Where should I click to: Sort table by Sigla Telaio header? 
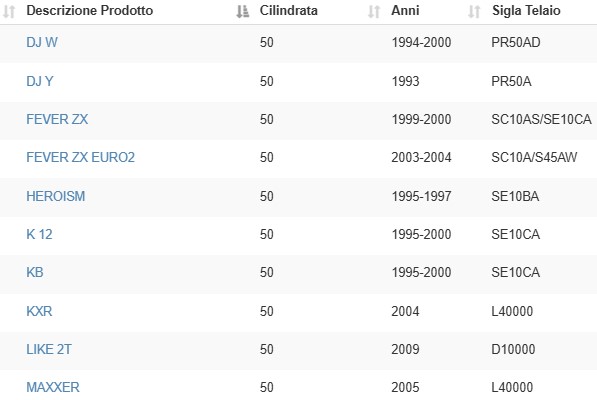coord(526,11)
